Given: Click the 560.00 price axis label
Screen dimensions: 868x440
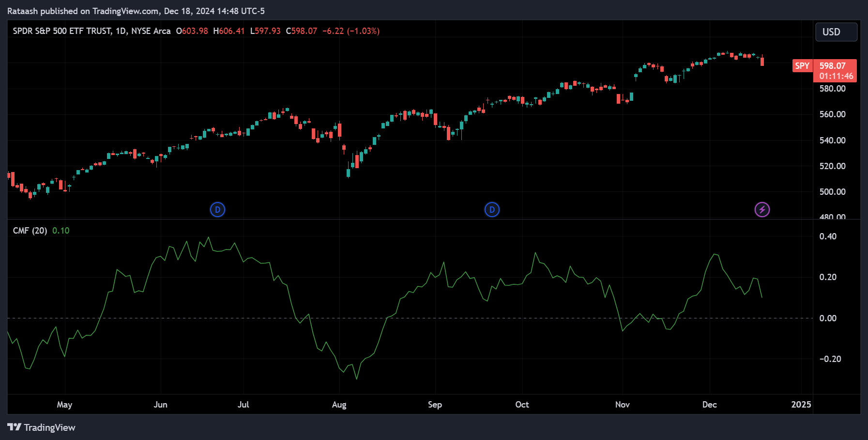Looking at the screenshot, I should (832, 114).
